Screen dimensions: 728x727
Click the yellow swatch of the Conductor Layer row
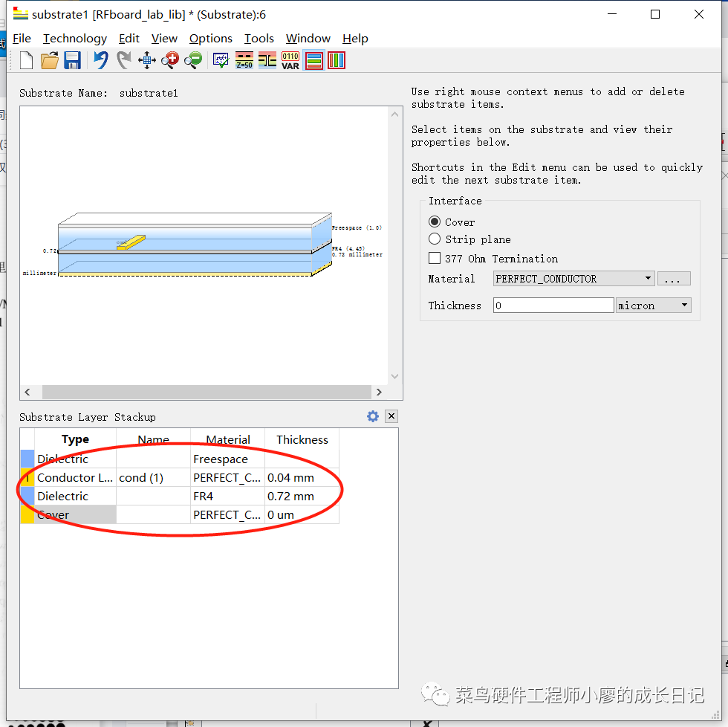click(x=27, y=477)
